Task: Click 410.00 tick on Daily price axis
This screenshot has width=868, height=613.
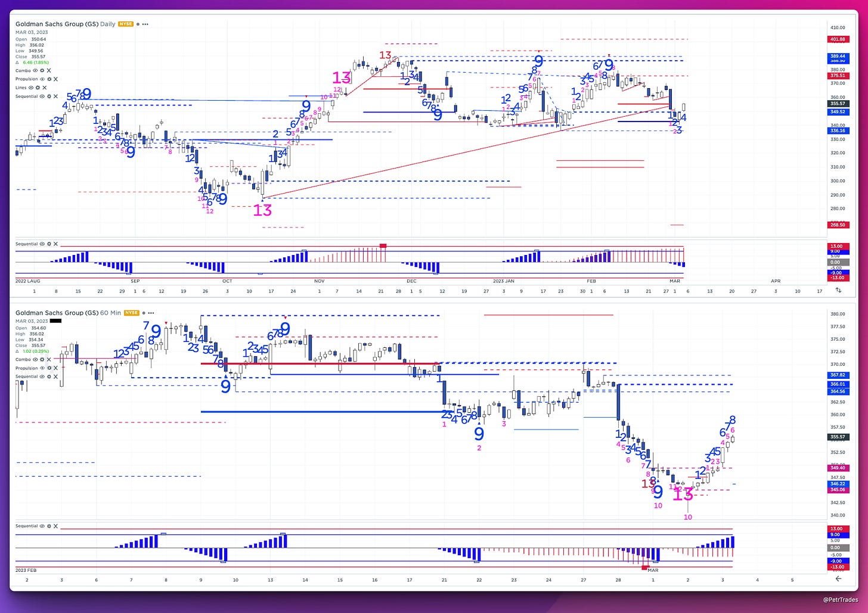Action: (x=838, y=27)
